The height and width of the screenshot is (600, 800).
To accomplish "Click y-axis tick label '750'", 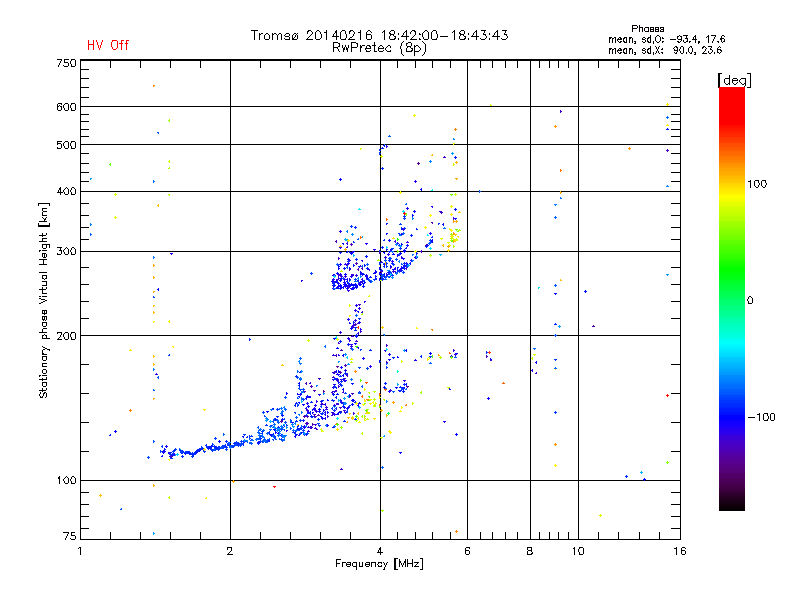I will point(66,63).
